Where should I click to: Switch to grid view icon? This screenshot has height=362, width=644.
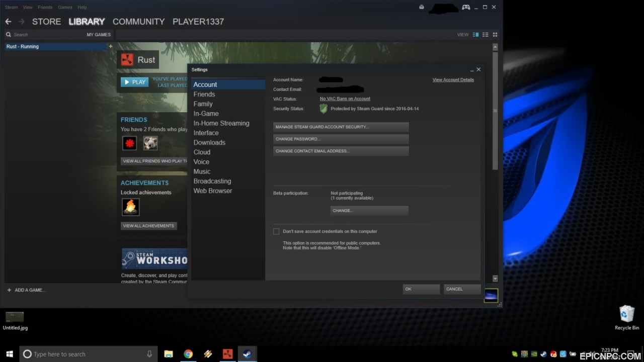tap(495, 35)
